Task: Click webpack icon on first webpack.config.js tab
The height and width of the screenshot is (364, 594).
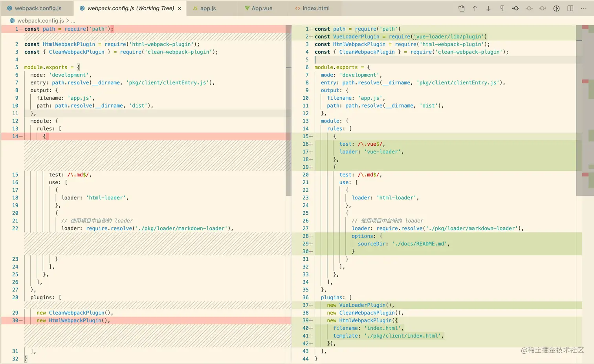Action: click(x=9, y=8)
